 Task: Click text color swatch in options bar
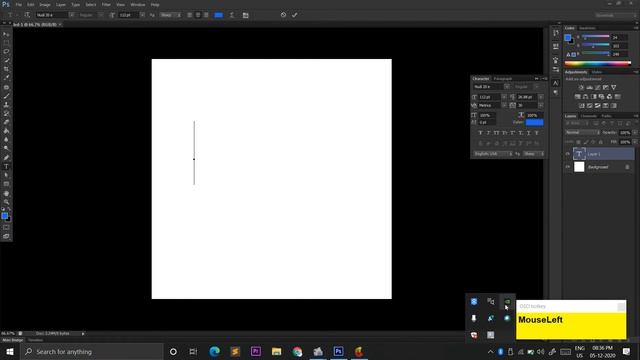pos(219,15)
